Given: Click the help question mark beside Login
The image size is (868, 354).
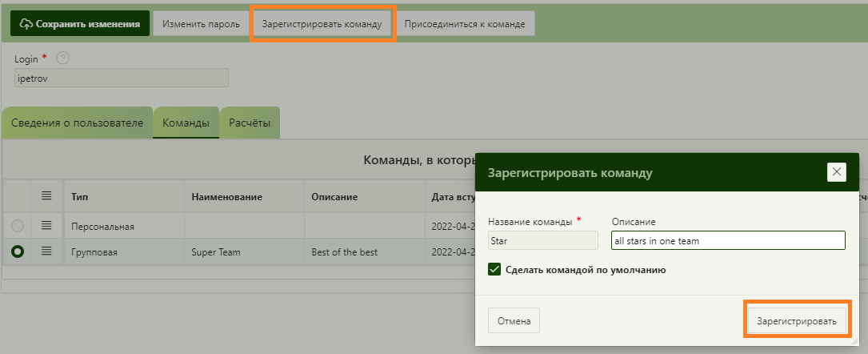Looking at the screenshot, I should coord(63,58).
